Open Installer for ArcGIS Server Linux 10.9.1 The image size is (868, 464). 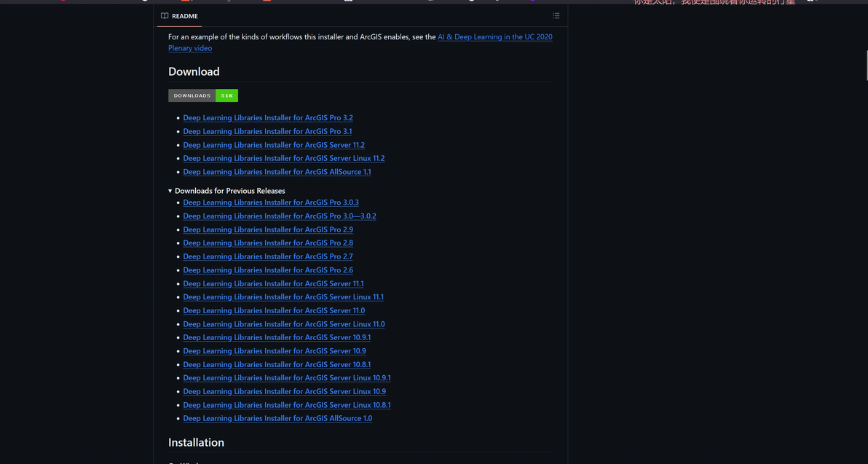click(287, 378)
